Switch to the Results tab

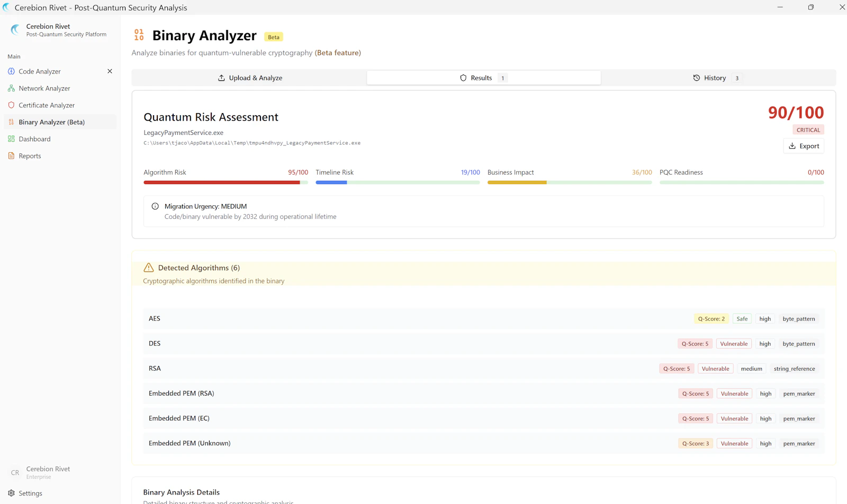(484, 78)
